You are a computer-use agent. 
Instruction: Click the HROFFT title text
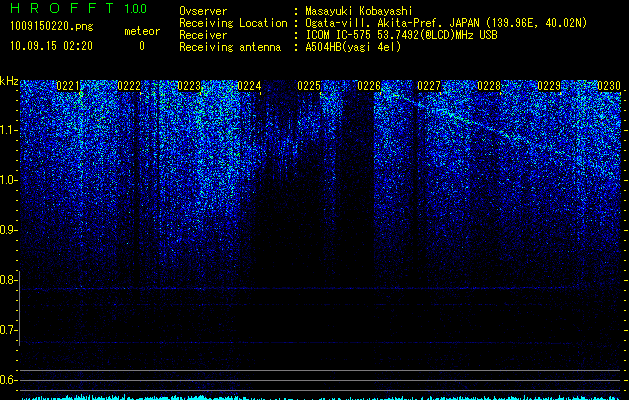point(63,8)
